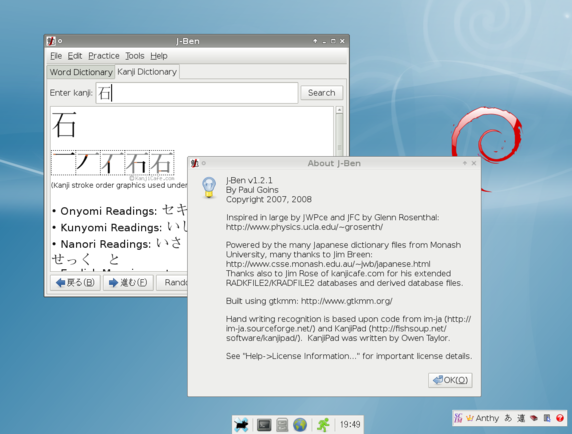Click the shade arrow on J-Ben title bar
The height and width of the screenshot is (434, 572).
click(x=315, y=41)
